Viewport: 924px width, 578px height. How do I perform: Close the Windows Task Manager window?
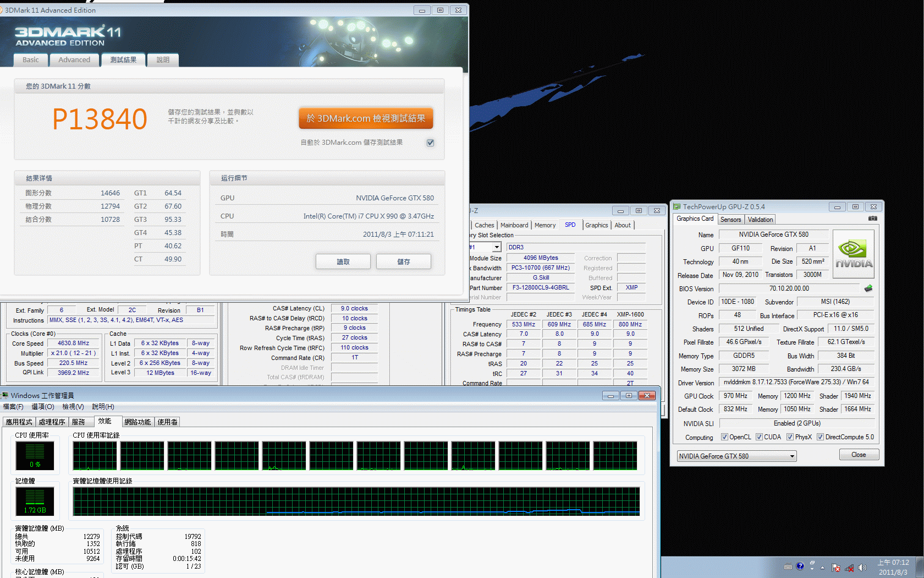pyautogui.click(x=647, y=395)
